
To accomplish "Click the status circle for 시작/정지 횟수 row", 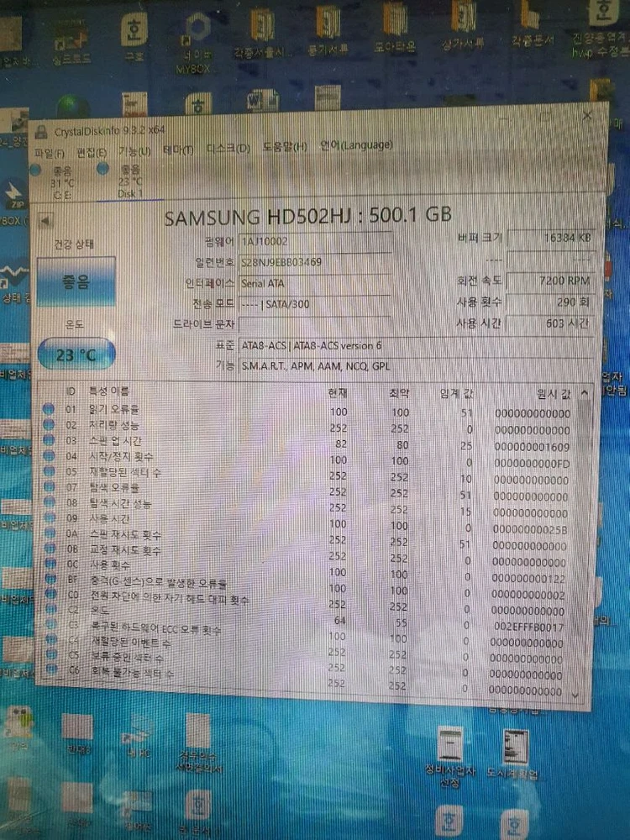I will pyautogui.click(x=49, y=456).
